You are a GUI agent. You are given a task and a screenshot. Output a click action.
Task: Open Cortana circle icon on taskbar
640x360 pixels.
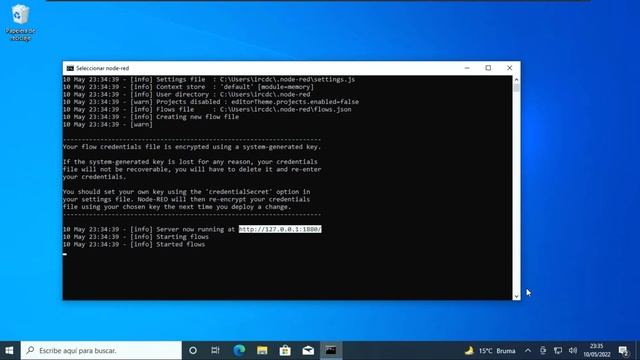tap(193, 351)
